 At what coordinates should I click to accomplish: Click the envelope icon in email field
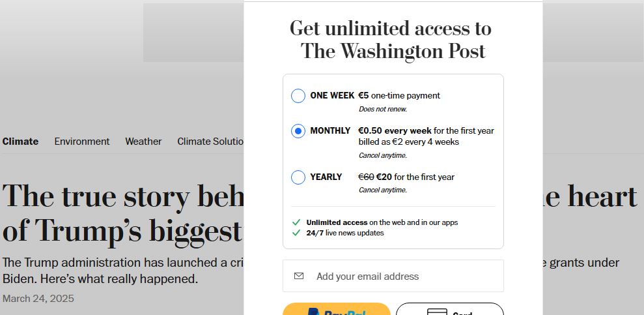coord(299,277)
